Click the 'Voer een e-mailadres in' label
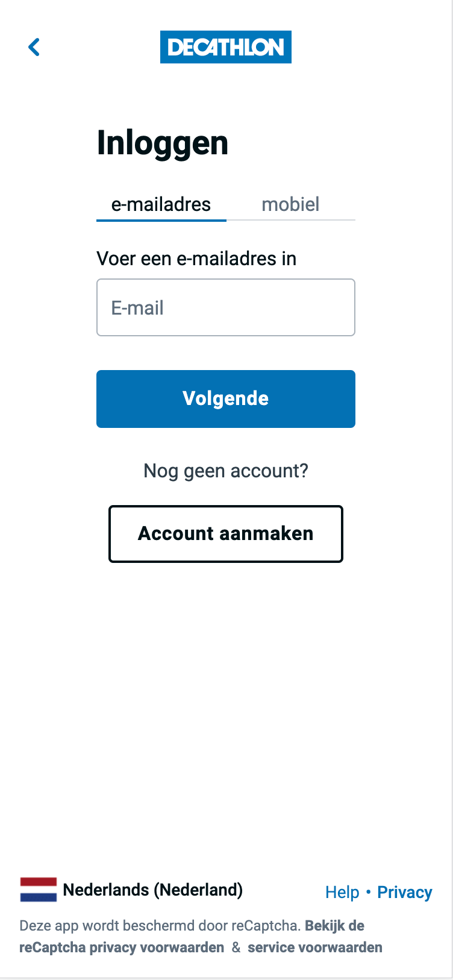This screenshot has height=980, width=453. point(196,259)
